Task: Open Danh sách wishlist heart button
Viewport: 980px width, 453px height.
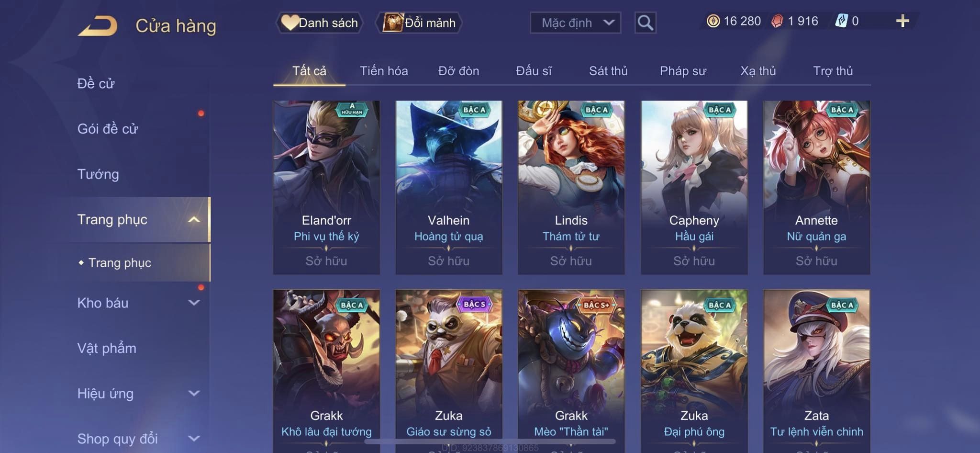Action: point(319,23)
